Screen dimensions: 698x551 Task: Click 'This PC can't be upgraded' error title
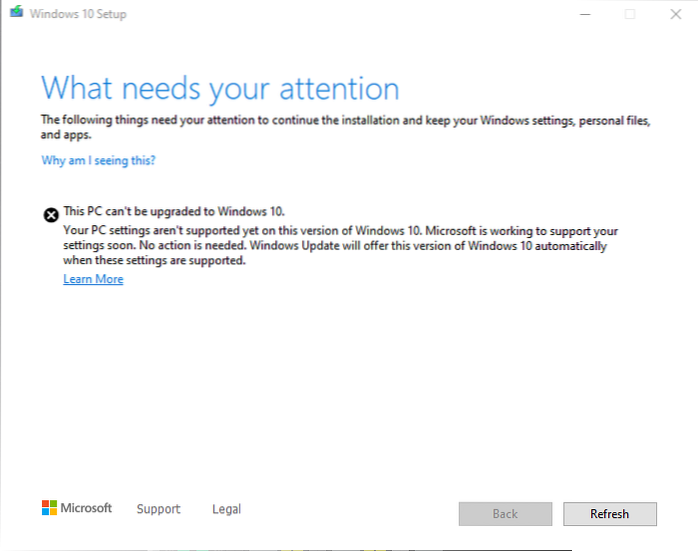coord(175,212)
